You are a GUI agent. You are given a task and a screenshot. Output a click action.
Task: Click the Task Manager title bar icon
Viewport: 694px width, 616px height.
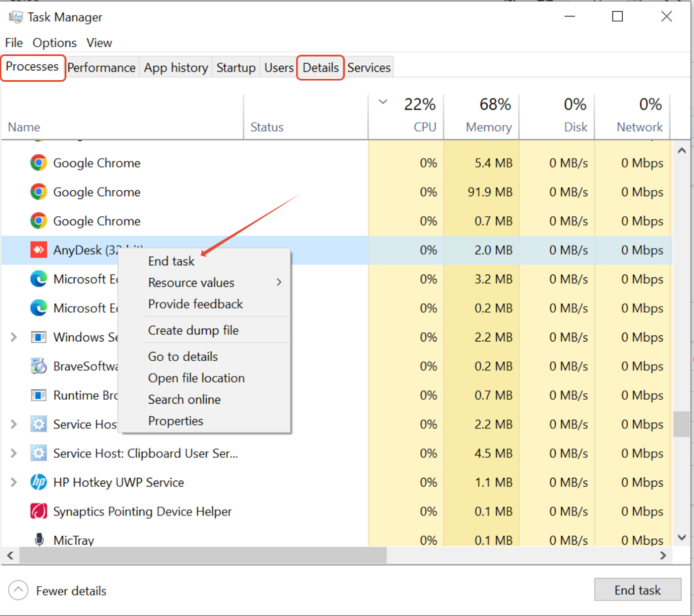point(16,17)
